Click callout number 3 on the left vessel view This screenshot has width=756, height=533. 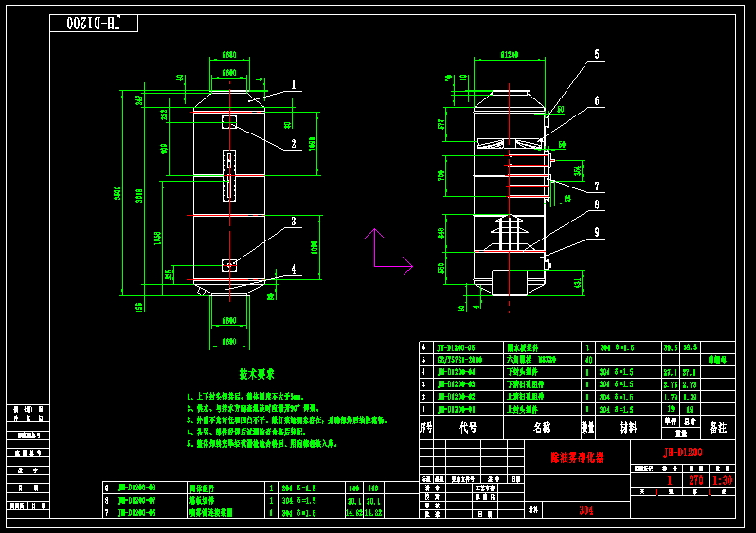point(294,222)
